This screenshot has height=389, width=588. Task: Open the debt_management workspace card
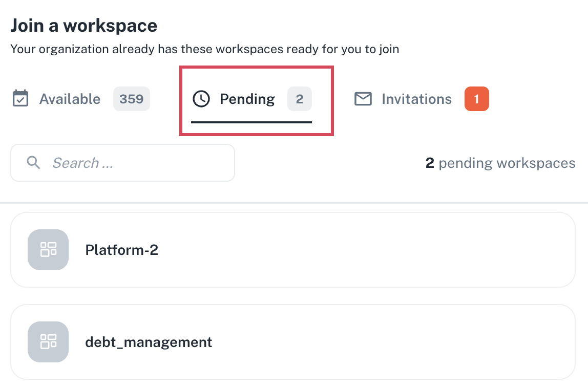(293, 342)
